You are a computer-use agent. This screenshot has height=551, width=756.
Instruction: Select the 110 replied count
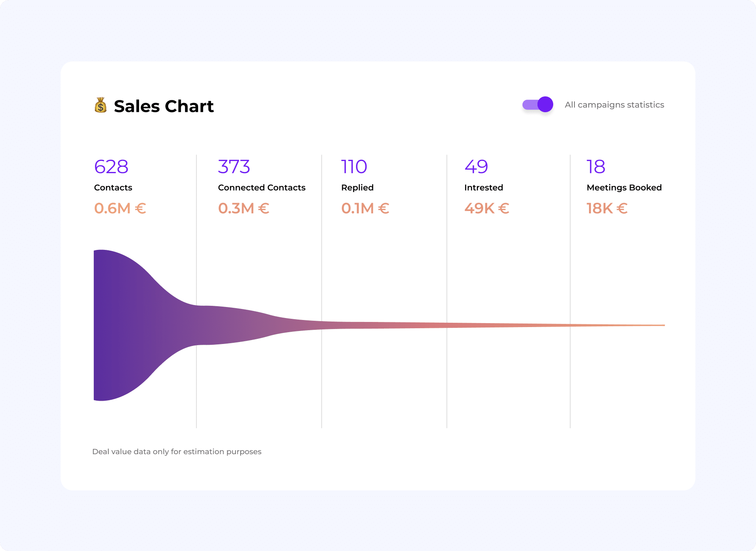tap(354, 167)
